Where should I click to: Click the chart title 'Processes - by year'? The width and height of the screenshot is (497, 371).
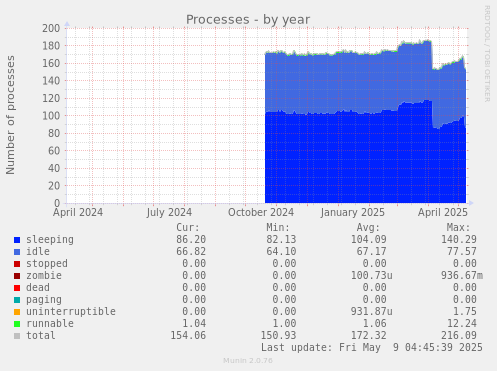(x=248, y=20)
